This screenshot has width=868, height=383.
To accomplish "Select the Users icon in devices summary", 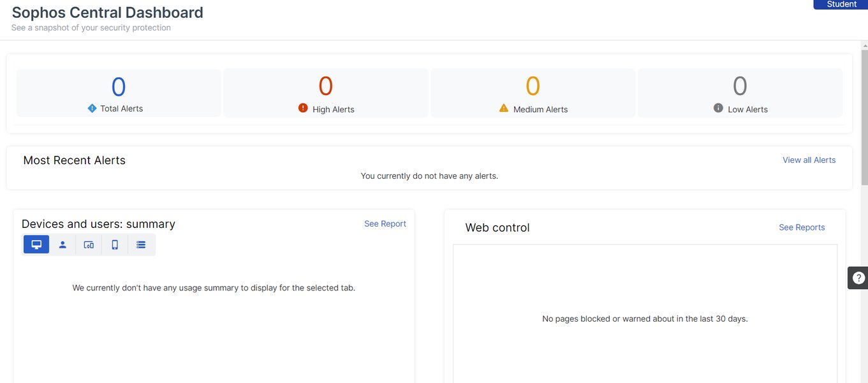I will coord(62,244).
